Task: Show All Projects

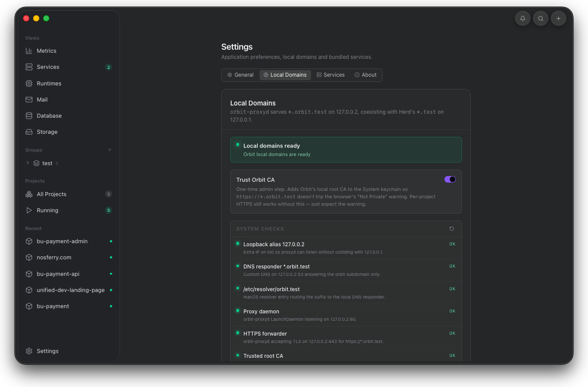Action: tap(68, 194)
